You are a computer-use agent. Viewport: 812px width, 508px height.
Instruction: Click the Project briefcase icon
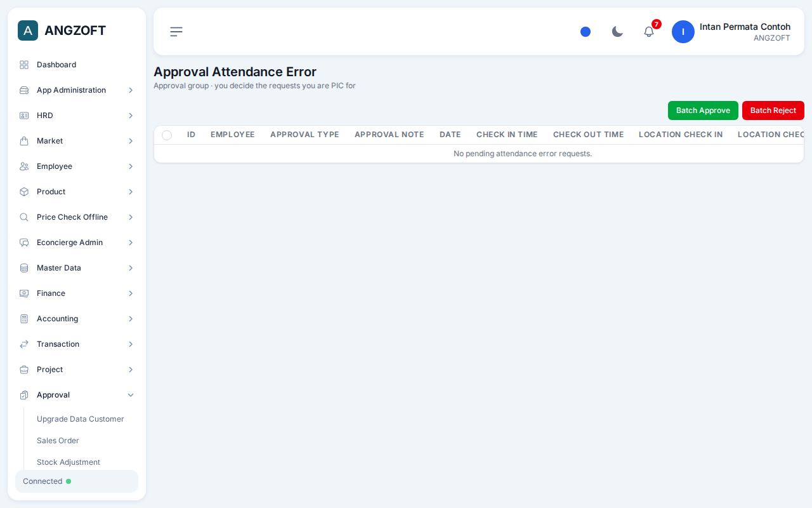24,370
